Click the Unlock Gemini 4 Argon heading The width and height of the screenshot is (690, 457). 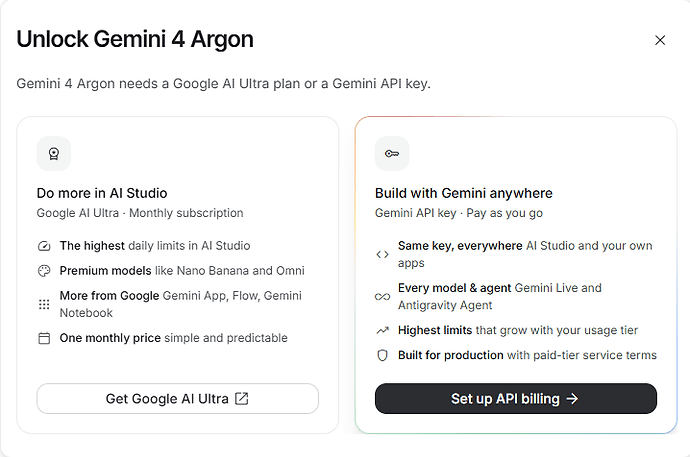[135, 40]
